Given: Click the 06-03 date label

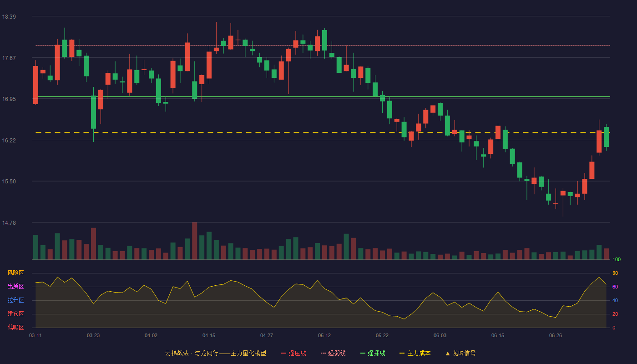Looking at the screenshot, I should (x=440, y=335).
